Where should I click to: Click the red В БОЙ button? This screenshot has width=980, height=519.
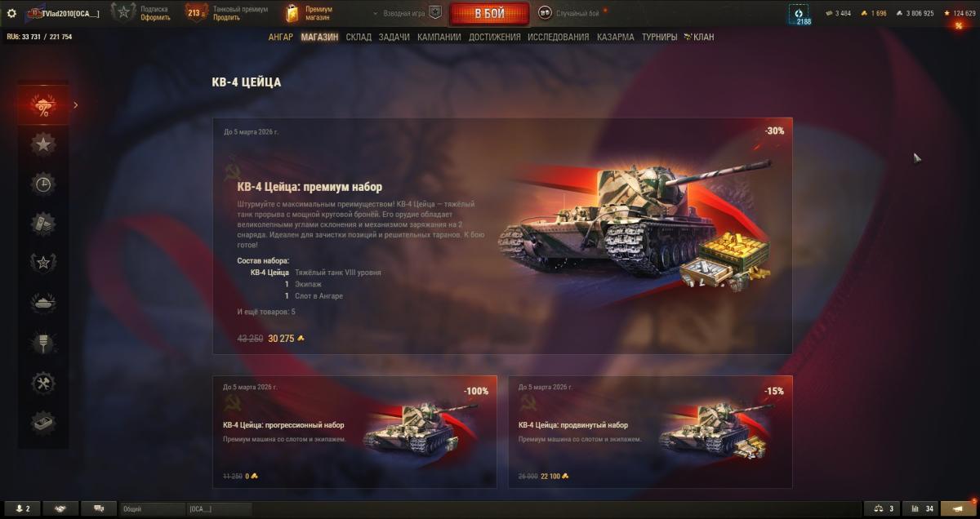[489, 14]
